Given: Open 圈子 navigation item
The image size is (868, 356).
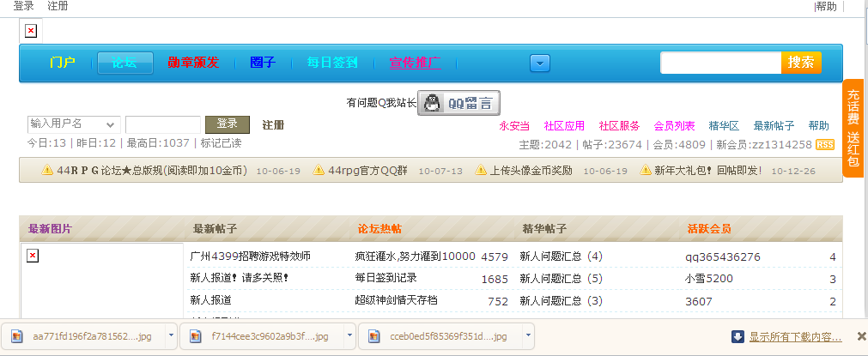Looking at the screenshot, I should tap(263, 63).
